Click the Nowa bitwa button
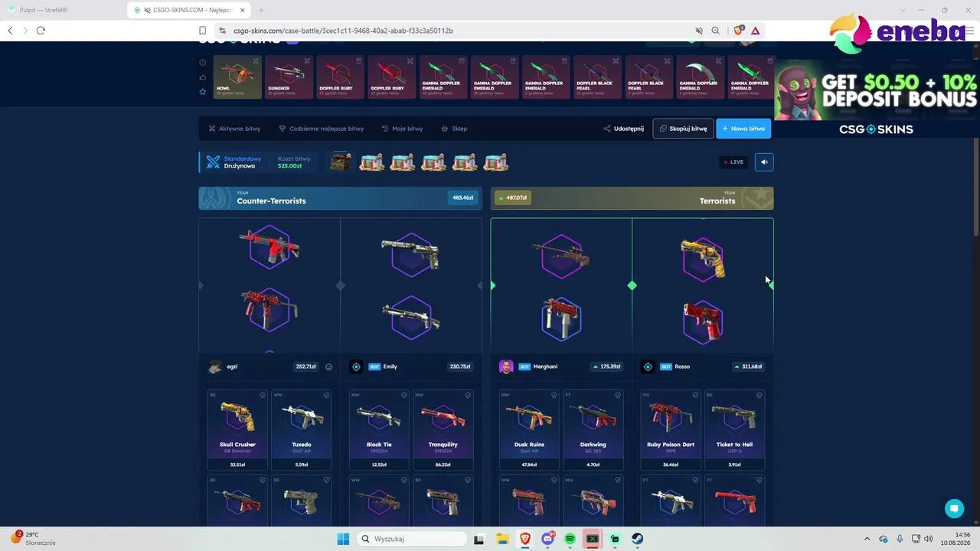The width and height of the screenshot is (980, 551). [x=743, y=129]
